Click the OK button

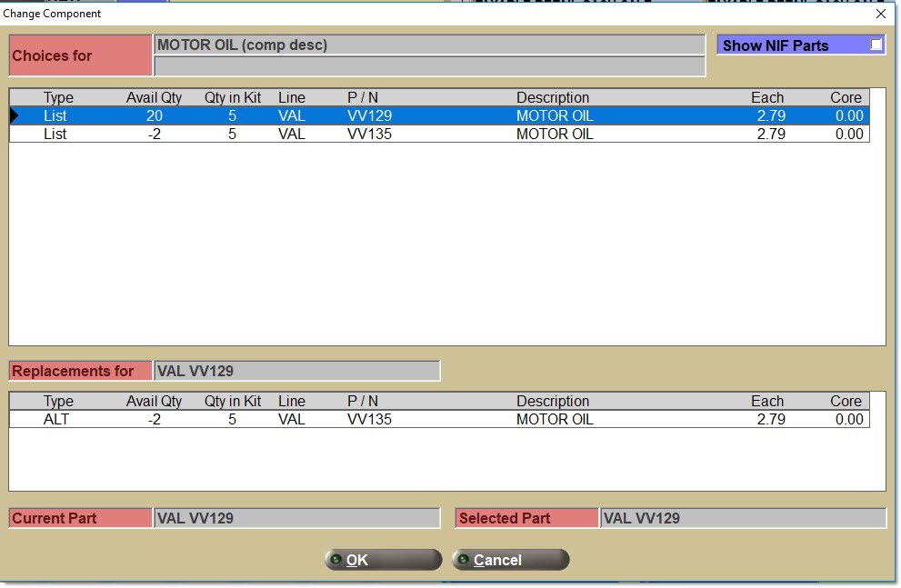(x=383, y=560)
